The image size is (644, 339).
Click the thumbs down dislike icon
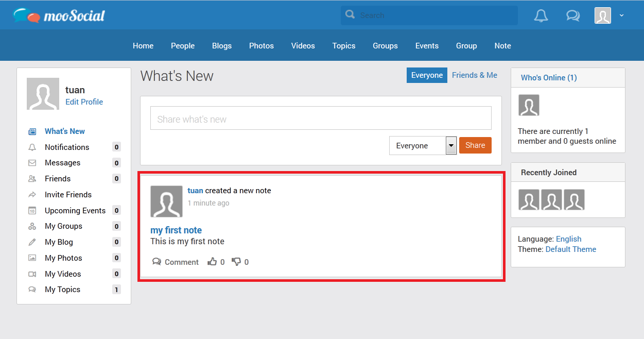tap(236, 262)
